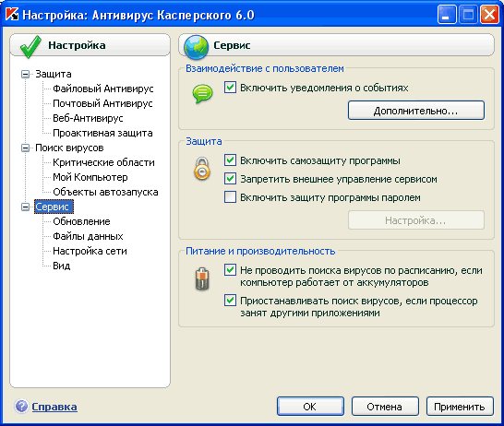
Task: Click the padlock protection icon
Action: [x=202, y=168]
